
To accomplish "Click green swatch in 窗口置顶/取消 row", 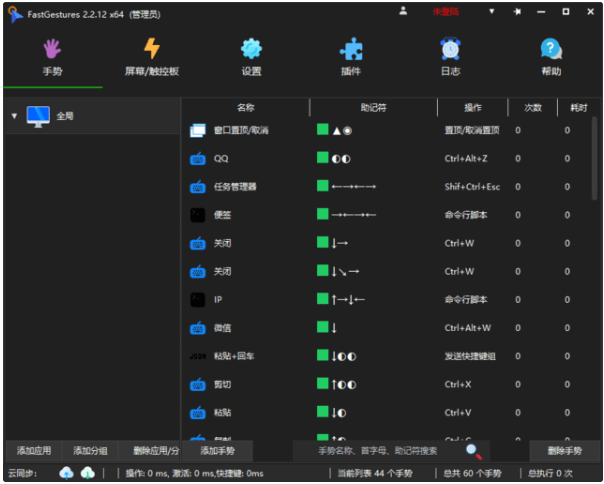I will point(322,129).
